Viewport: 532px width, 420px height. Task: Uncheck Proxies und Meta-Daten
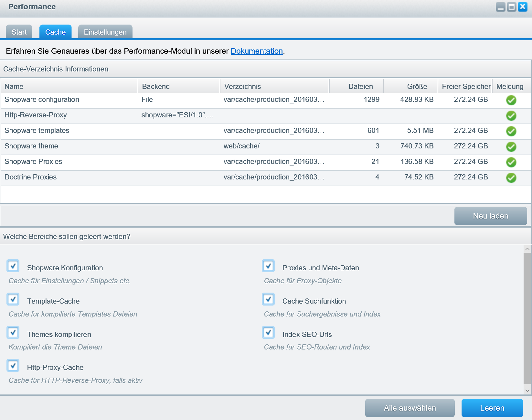pos(269,266)
